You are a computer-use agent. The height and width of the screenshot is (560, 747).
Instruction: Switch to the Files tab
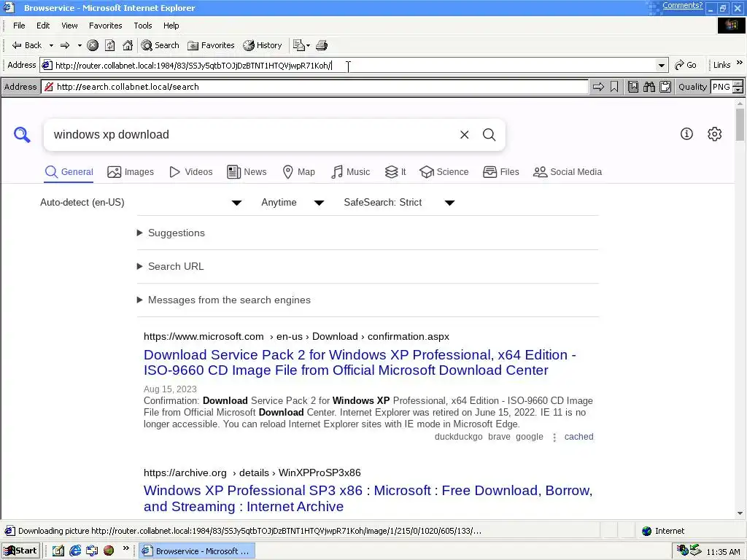500,172
